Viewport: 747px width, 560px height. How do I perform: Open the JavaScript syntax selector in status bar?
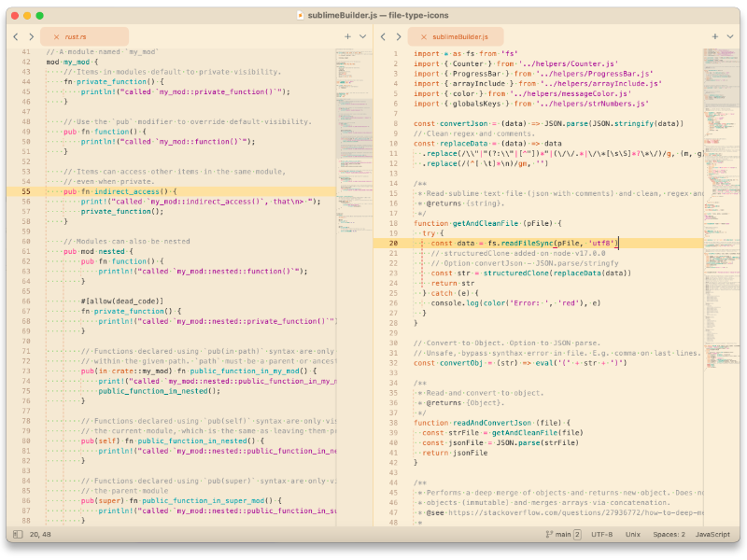712,534
